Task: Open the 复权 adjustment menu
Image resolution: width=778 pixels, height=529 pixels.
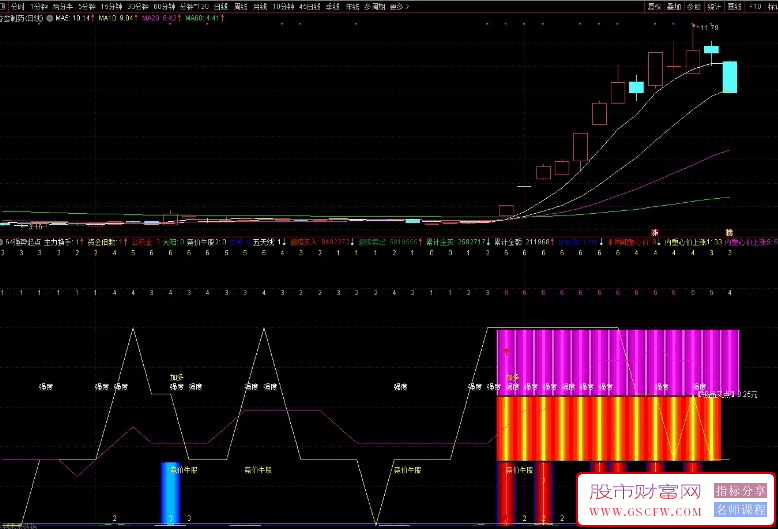Action: tap(655, 5)
